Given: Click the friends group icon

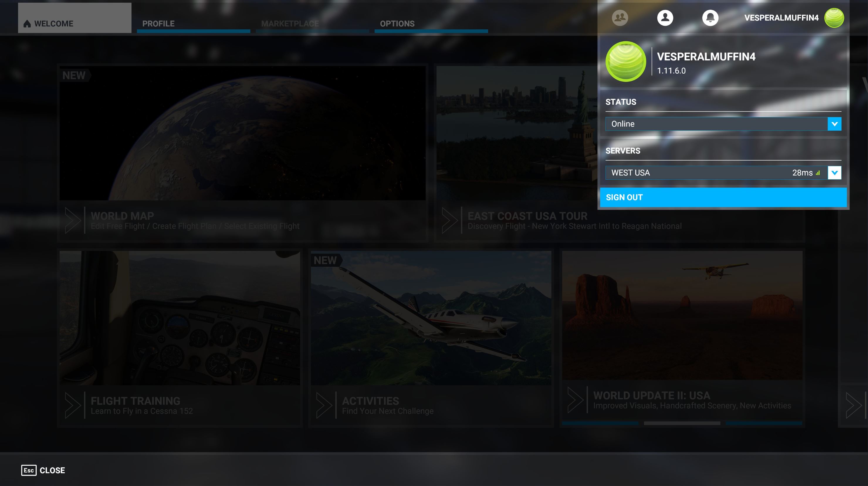Looking at the screenshot, I should click(x=620, y=18).
